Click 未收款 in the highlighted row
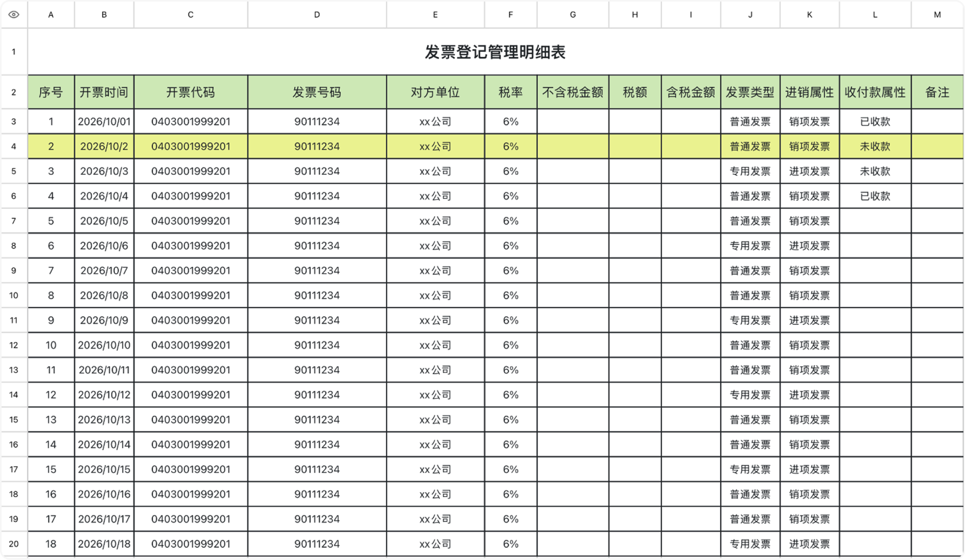The height and width of the screenshot is (560, 965). point(875,146)
